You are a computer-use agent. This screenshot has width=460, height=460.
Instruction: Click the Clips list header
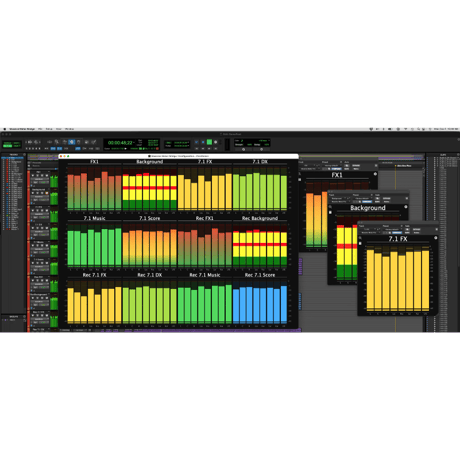(x=443, y=155)
